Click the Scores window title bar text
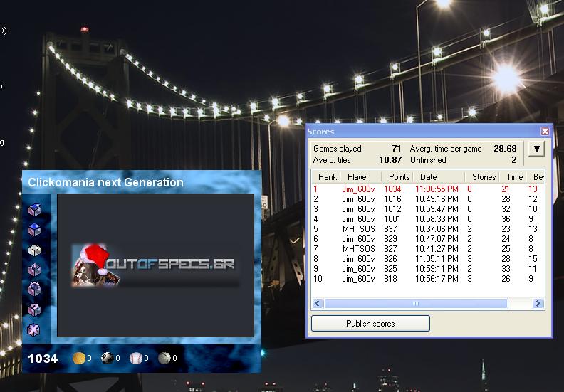Screen dimensions: 564x392 320,132
